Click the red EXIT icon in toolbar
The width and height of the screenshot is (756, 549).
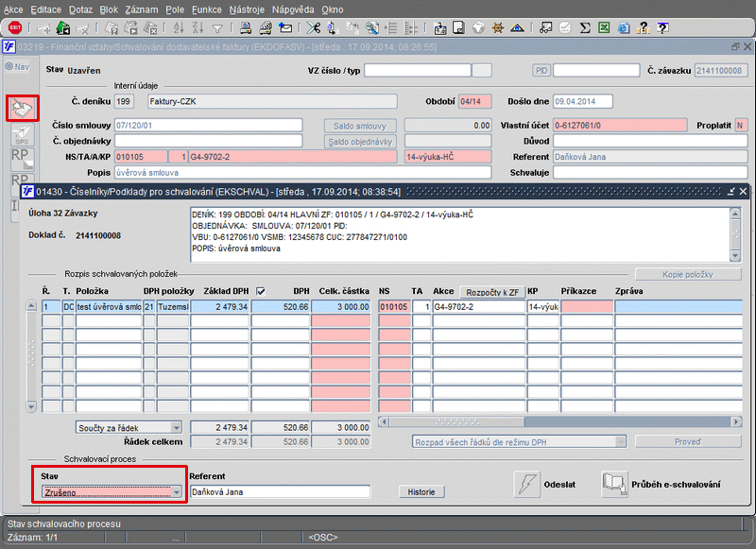click(x=15, y=28)
